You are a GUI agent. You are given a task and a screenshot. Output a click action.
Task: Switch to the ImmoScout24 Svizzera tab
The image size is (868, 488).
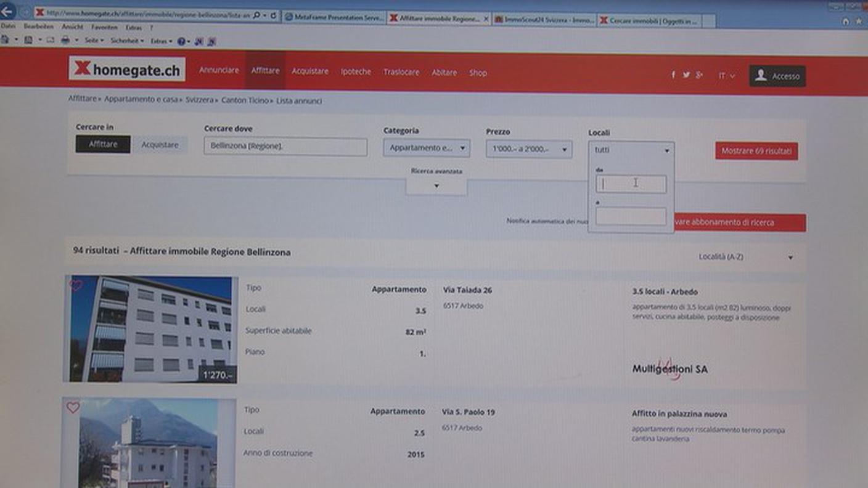(x=544, y=20)
